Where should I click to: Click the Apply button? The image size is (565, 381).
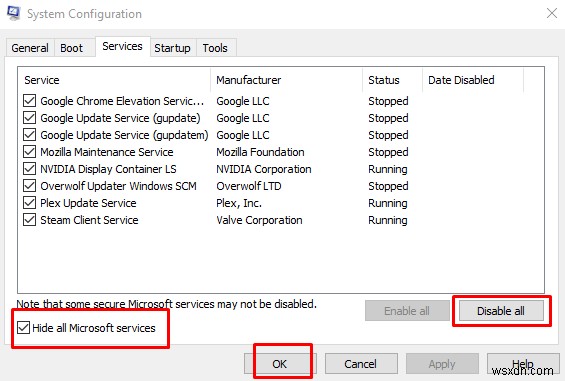[442, 364]
